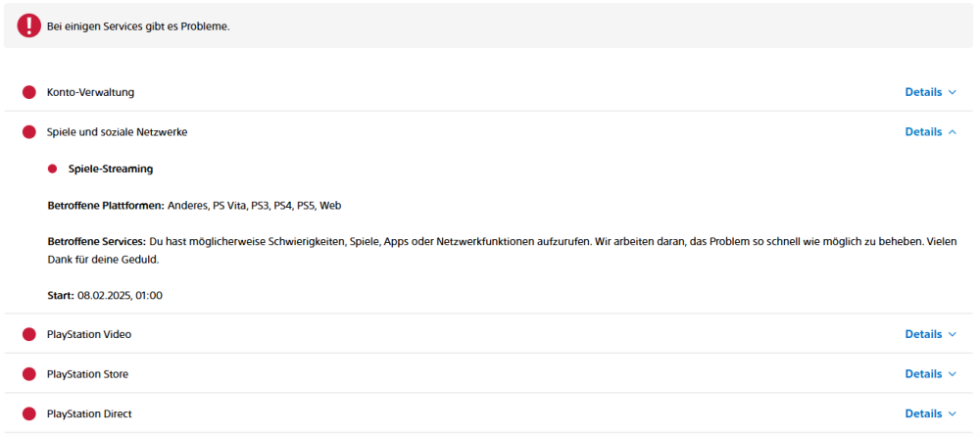Select the Konto-Verwaltung service label
Screen dimensions: 980x437
click(90, 92)
